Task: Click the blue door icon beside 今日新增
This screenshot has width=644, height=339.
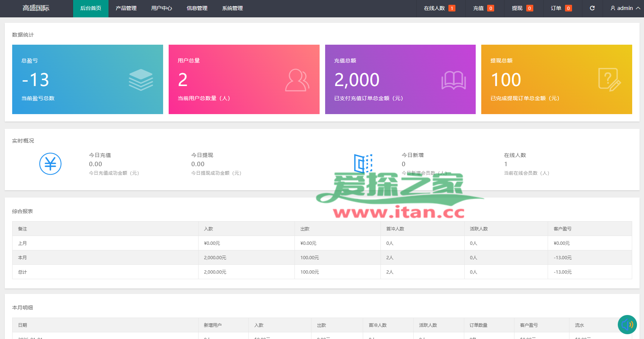Action: 363,164
